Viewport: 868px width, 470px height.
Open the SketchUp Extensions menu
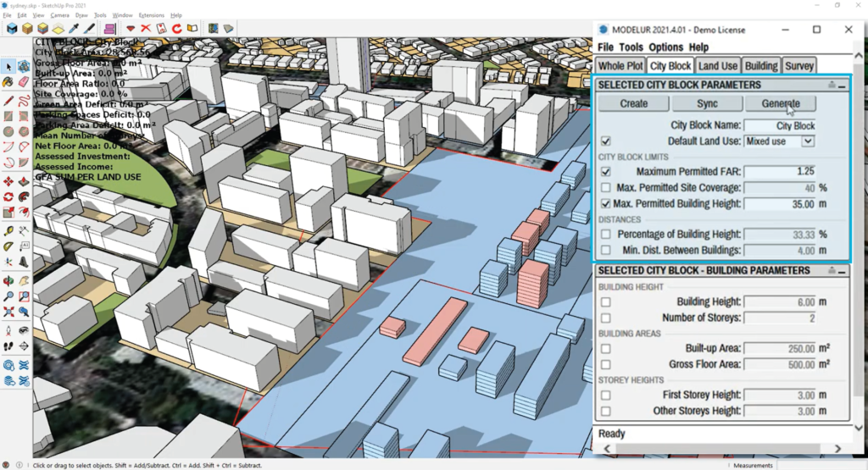tap(151, 15)
